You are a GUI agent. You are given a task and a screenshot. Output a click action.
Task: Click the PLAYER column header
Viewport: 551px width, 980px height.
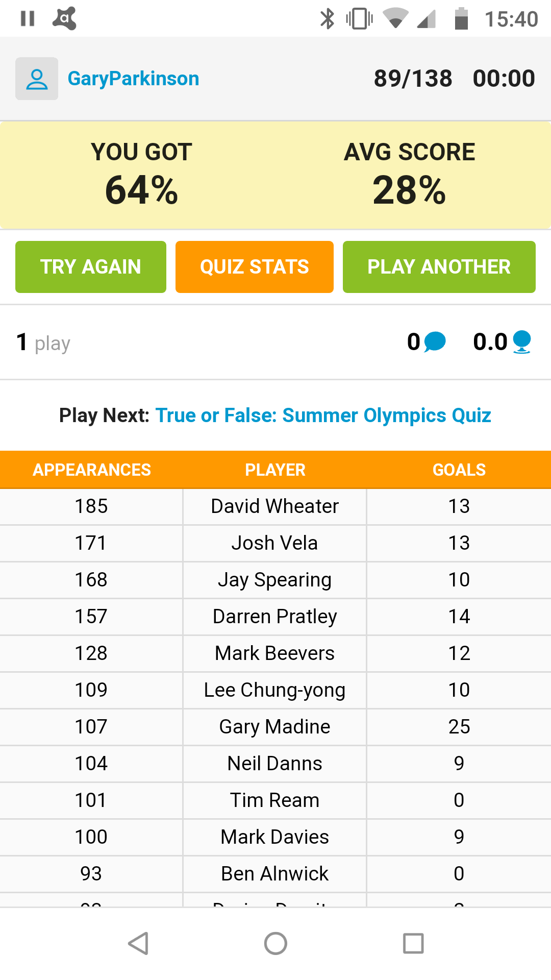[275, 470]
